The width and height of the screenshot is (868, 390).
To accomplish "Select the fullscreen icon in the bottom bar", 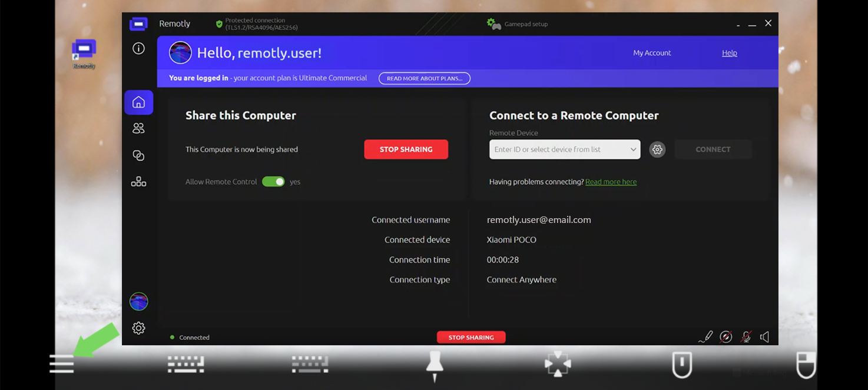I will 557,364.
